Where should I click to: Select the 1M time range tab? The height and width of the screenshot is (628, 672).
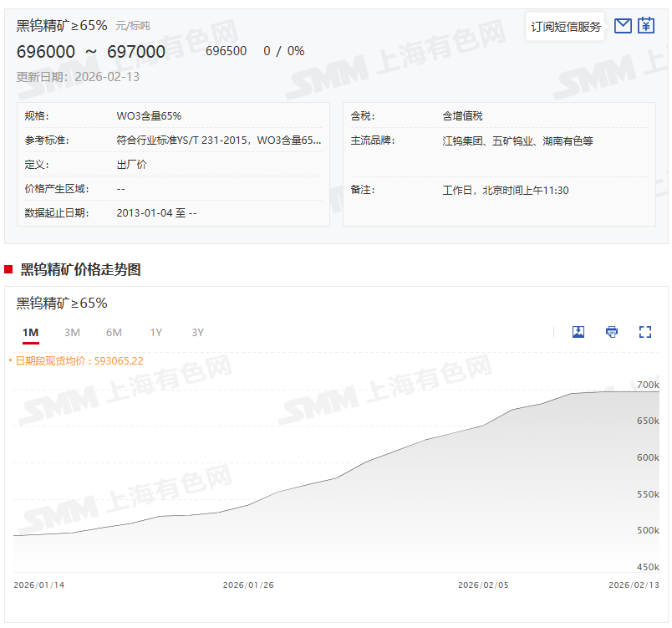[31, 333]
